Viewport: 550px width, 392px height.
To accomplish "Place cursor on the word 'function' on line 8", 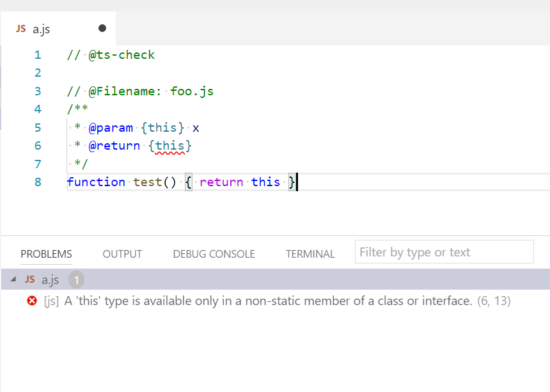I will point(96,182).
